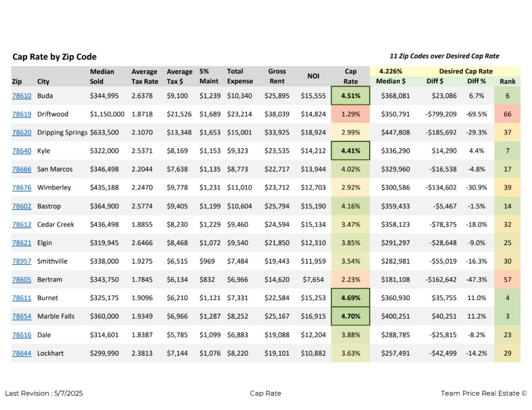Click Bastrop tax rate 2.5774
The height and width of the screenshot is (410, 532).
142,206
